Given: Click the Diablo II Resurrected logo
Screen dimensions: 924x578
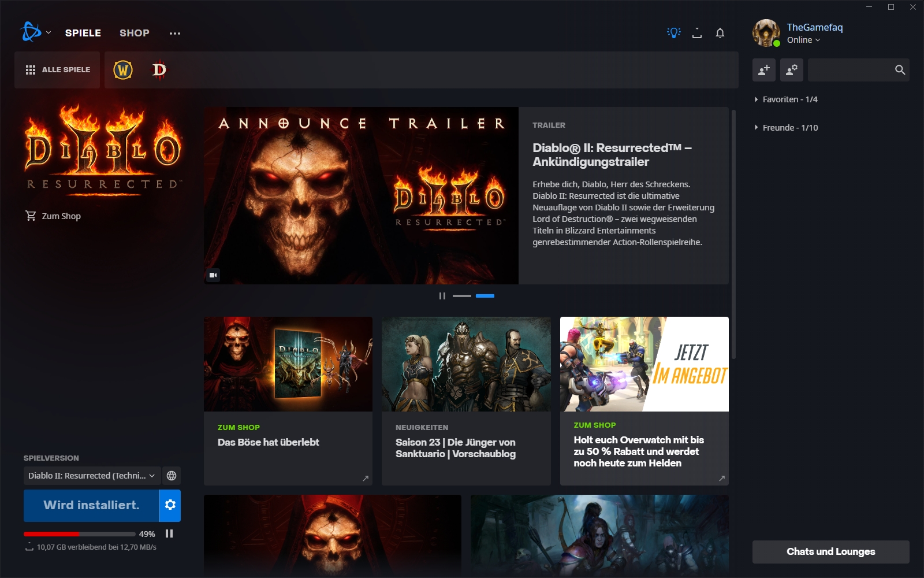Looking at the screenshot, I should (104, 149).
